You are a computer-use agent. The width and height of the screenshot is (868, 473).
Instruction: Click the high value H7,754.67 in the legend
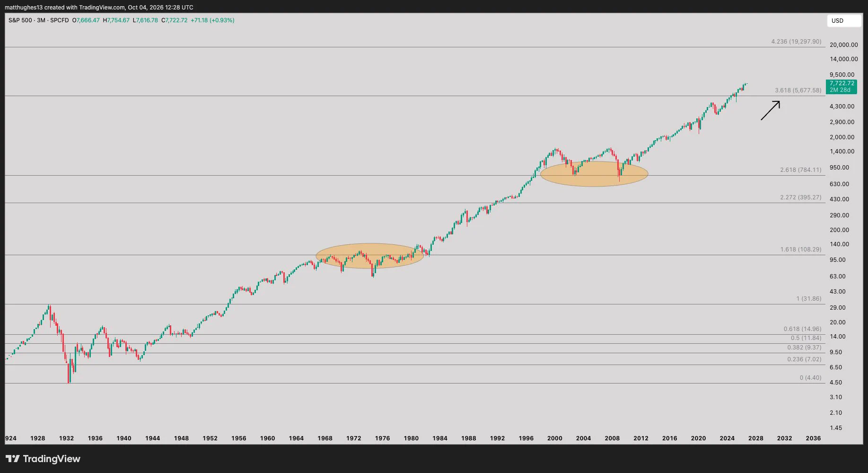pyautogui.click(x=116, y=20)
